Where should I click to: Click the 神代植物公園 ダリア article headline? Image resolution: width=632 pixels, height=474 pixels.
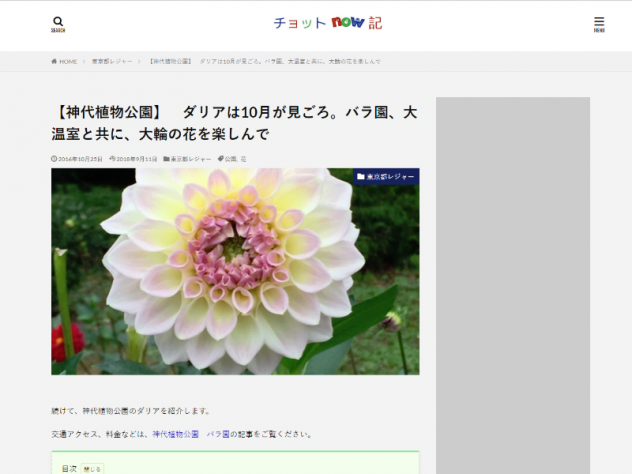coord(234,123)
